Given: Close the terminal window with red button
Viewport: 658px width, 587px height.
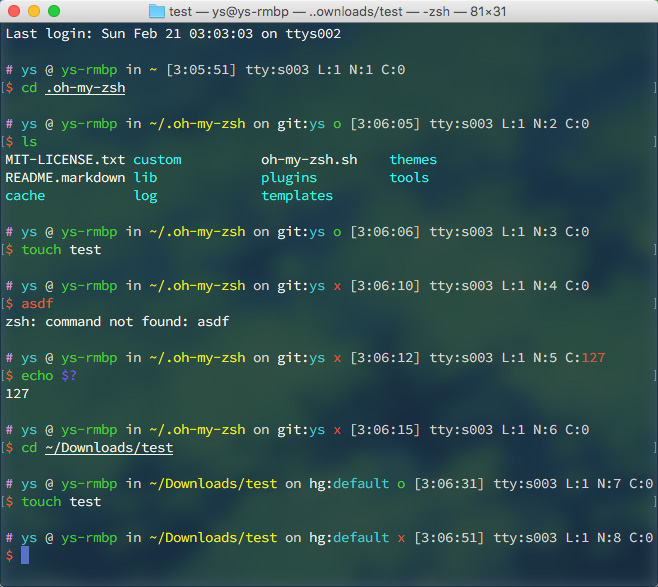Looking at the screenshot, I should tap(14, 11).
